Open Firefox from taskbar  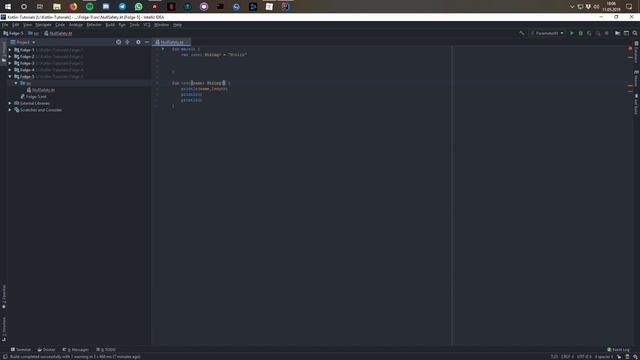pos(73,7)
